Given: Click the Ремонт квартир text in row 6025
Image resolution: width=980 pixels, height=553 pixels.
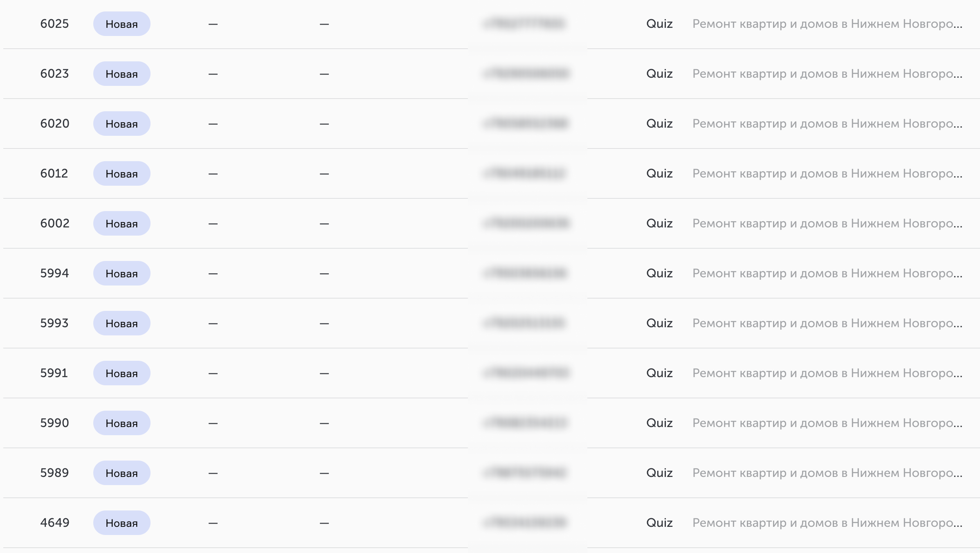Looking at the screenshot, I should point(827,24).
